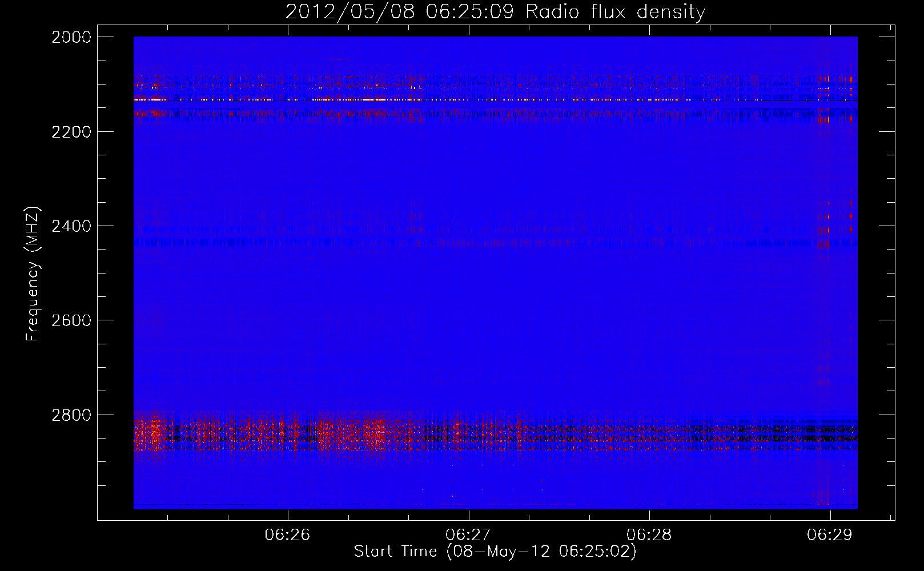Viewport: 924px width, 571px height.
Task: Select the 'Frequency (MHZ)' axis label
Action: (x=33, y=274)
